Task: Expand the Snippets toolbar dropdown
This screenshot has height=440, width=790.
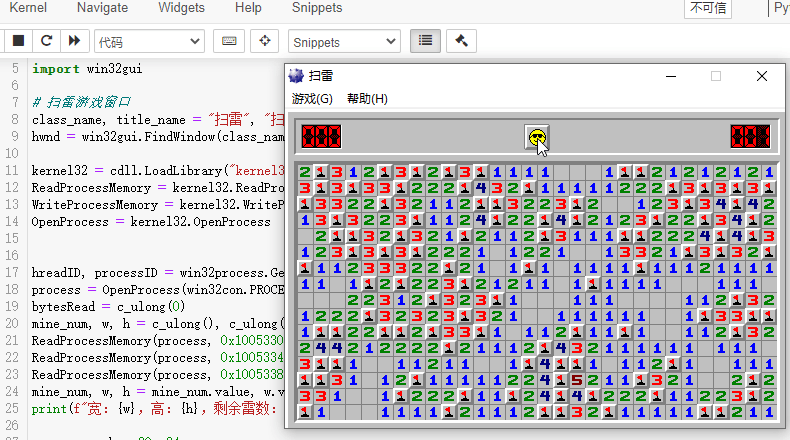Action: 344,42
